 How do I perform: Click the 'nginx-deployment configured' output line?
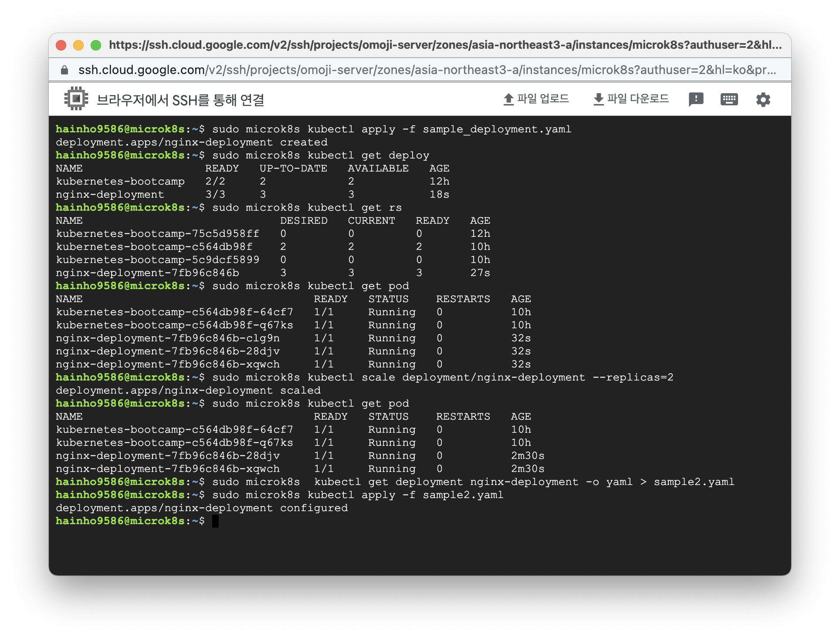pos(202,508)
